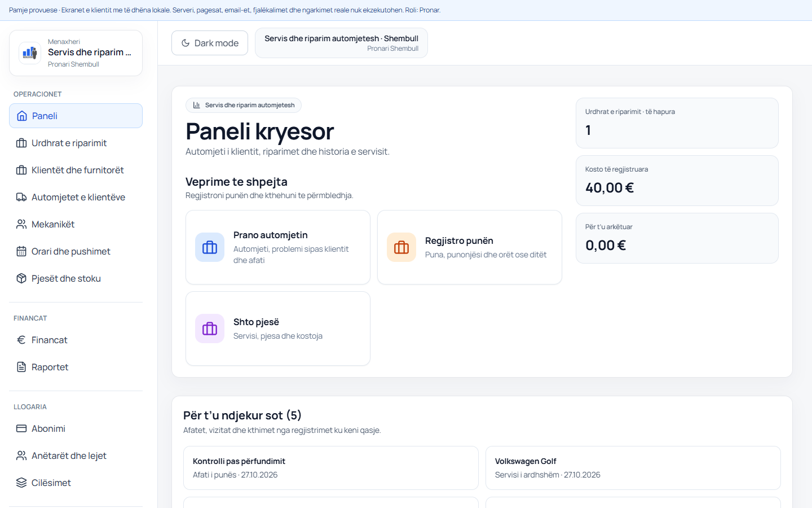812x508 pixels.
Task: Select Mekanikët in the sidebar
Action: click(x=76, y=224)
